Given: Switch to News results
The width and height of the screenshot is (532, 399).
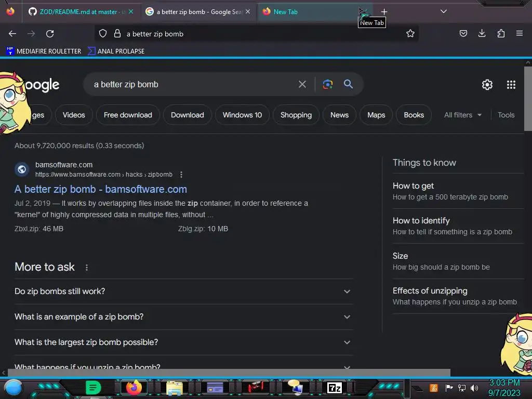Looking at the screenshot, I should point(339,115).
